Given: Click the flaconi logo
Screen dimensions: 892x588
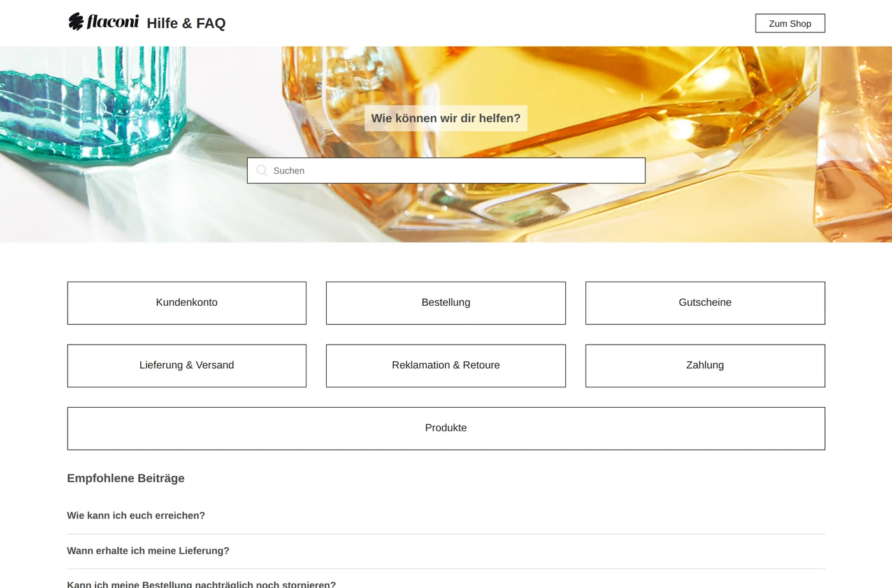Looking at the screenshot, I should [103, 22].
